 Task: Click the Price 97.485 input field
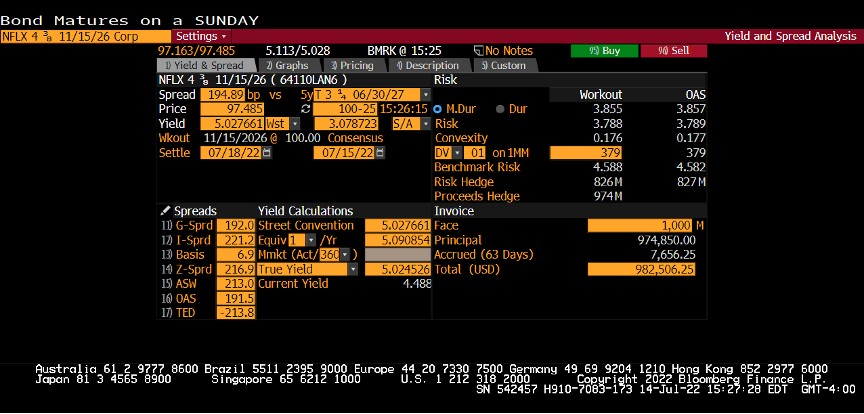coord(232,109)
